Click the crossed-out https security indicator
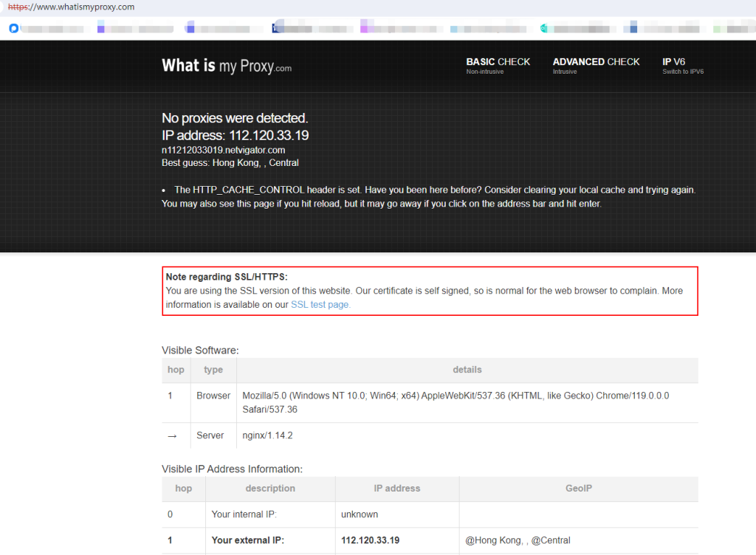Screen dimensions: 756x555 (18, 7)
